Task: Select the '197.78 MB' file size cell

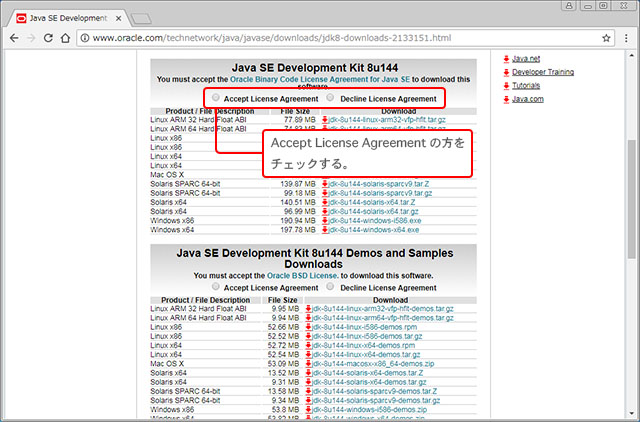Action: (298, 230)
